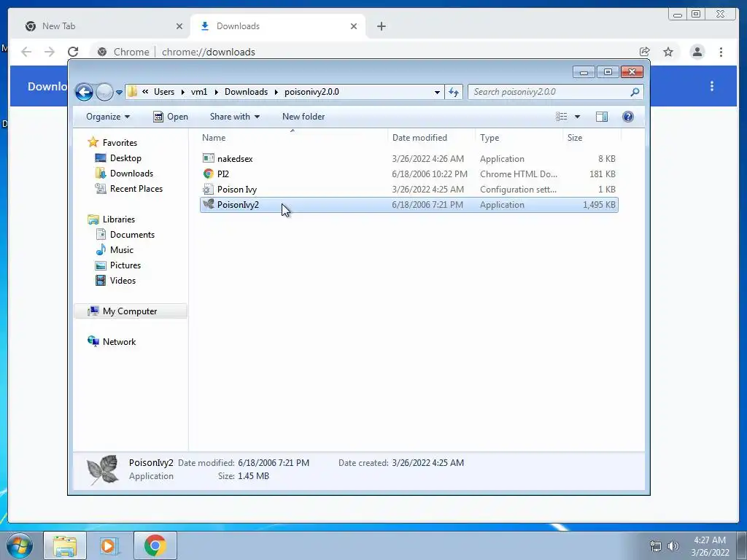Open the address bar history dropdown
Viewport: 747px width, 560px height.
pyautogui.click(x=437, y=92)
